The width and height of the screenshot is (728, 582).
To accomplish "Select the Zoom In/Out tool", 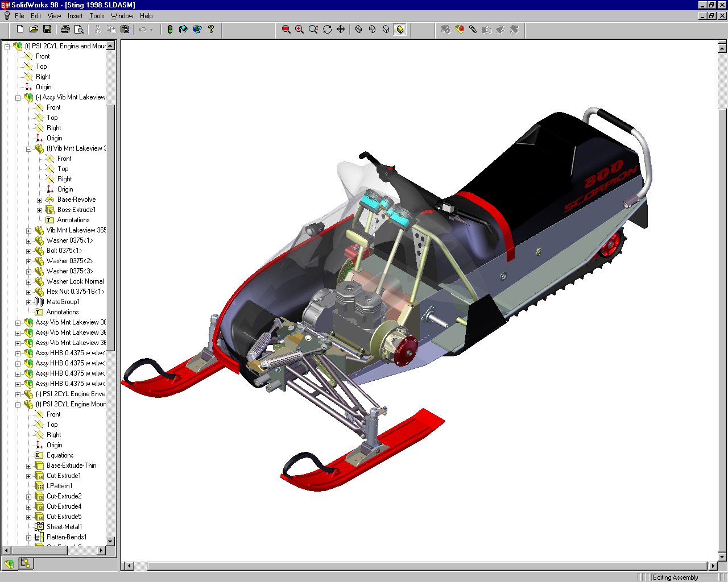I will 313,29.
